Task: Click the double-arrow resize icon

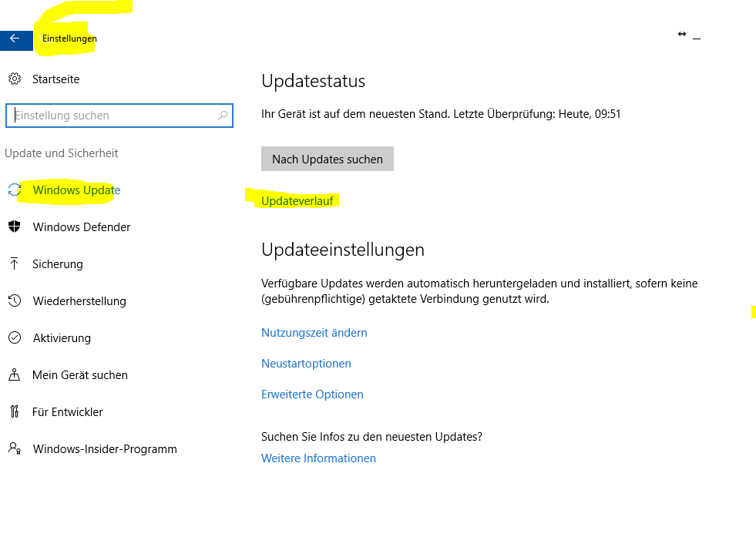Action: pos(682,34)
